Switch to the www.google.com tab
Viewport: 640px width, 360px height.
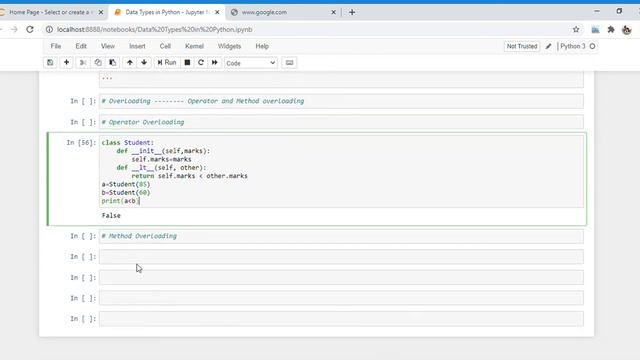282,12
